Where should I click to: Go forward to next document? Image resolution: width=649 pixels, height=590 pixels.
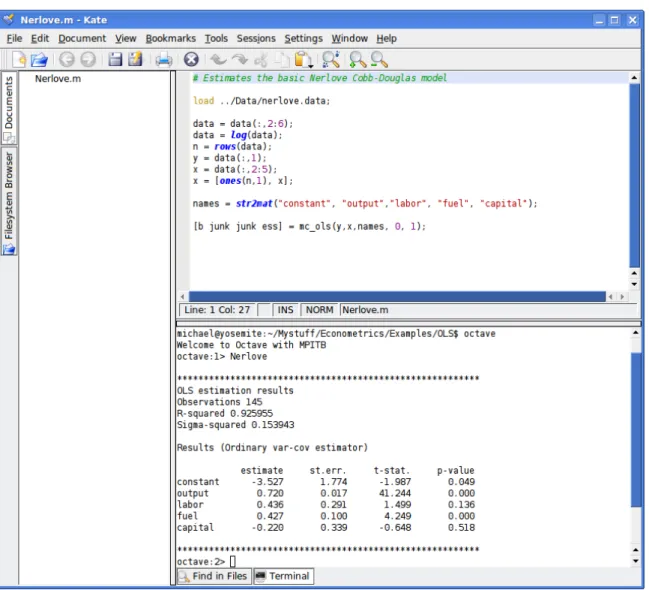pos(88,60)
